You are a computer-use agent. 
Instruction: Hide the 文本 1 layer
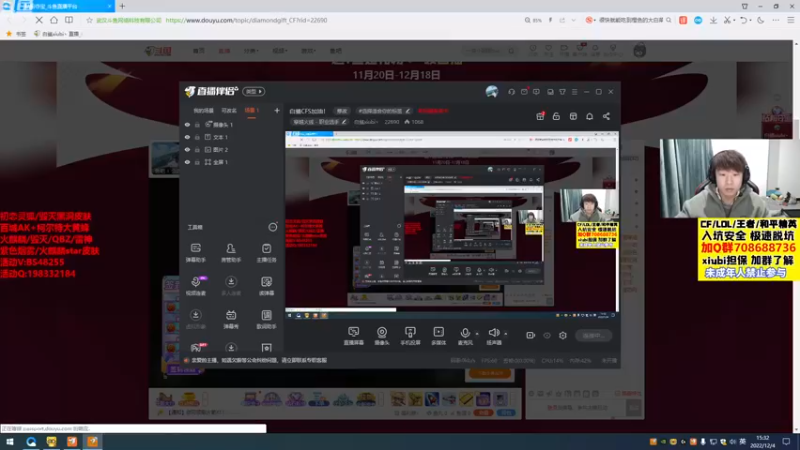[x=187, y=137]
